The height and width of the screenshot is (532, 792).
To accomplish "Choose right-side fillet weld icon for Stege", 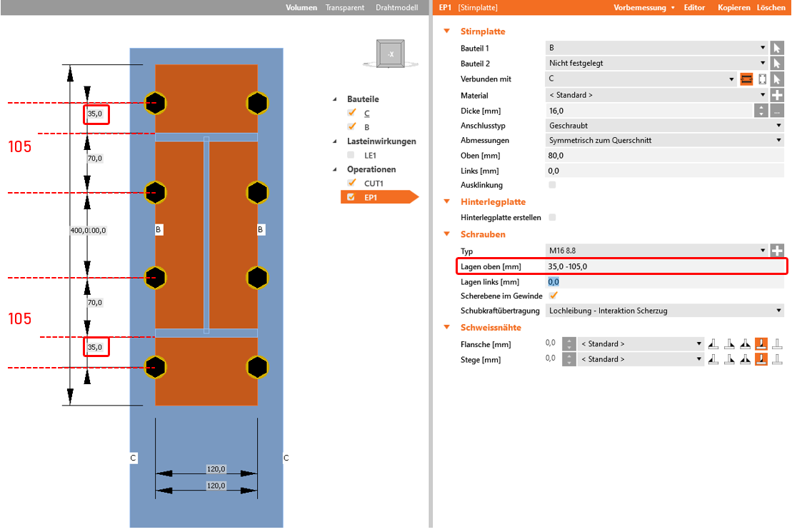I will (729, 359).
